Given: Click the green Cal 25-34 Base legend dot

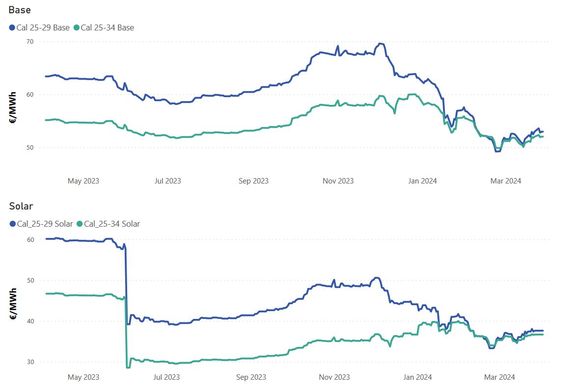Looking at the screenshot, I should tap(76, 28).
